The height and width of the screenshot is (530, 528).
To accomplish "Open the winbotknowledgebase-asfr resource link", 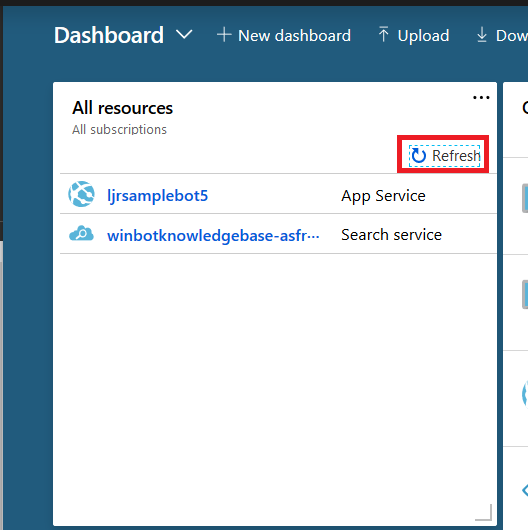I will (213, 235).
